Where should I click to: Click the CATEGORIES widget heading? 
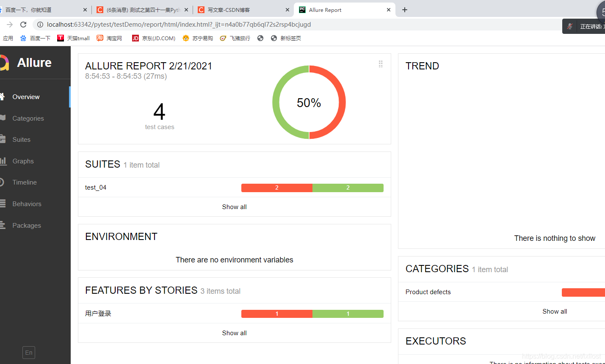click(437, 269)
